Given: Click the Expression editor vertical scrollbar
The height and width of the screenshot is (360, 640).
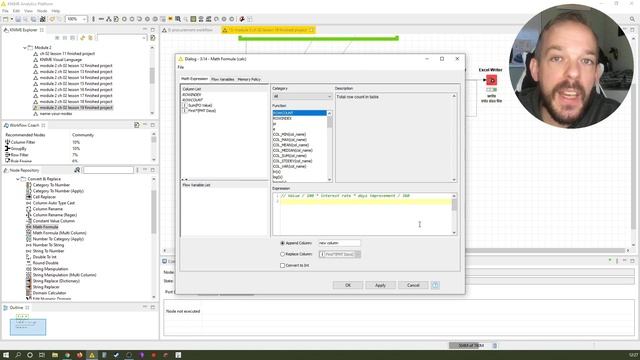Looking at the screenshot, I should pos(454,214).
